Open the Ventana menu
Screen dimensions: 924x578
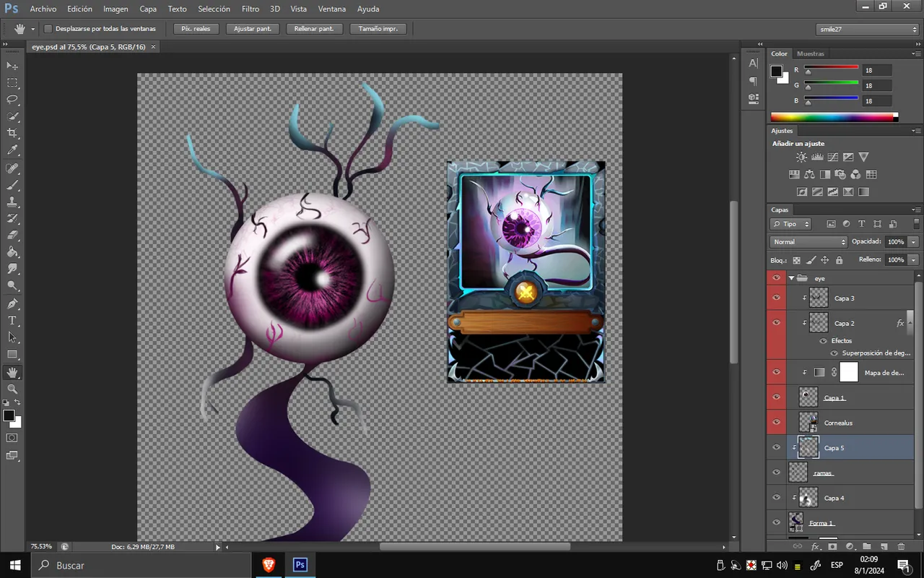point(331,9)
